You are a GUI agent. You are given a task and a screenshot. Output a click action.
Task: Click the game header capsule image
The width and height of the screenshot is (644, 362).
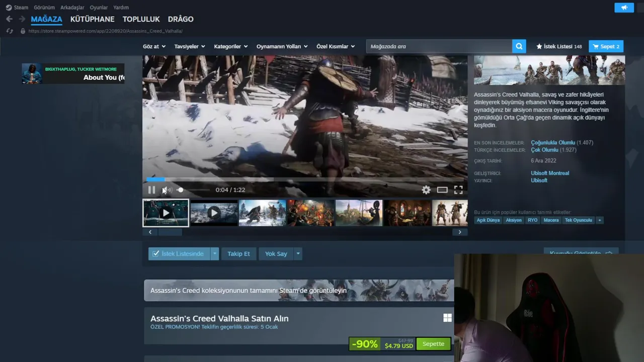point(549,70)
